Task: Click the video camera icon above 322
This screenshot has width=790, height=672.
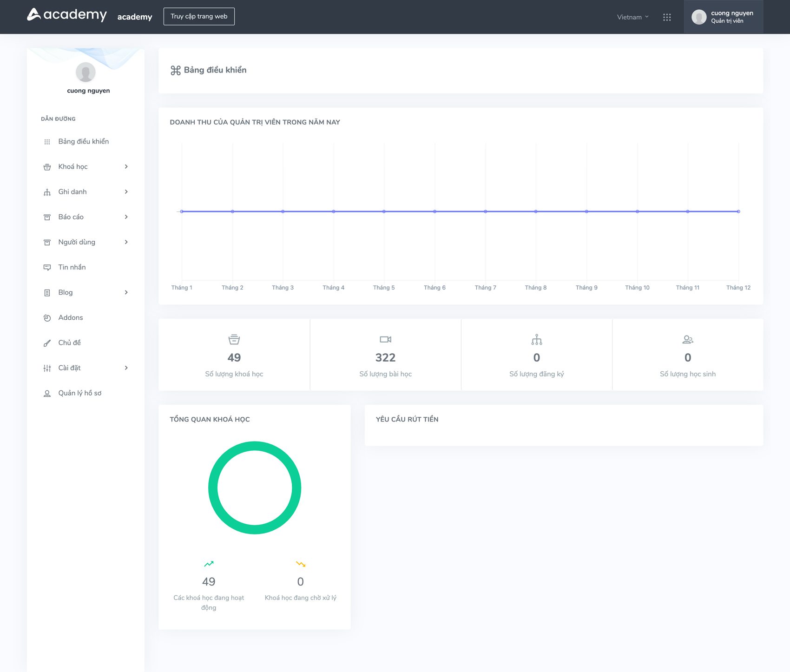Action: coord(385,339)
